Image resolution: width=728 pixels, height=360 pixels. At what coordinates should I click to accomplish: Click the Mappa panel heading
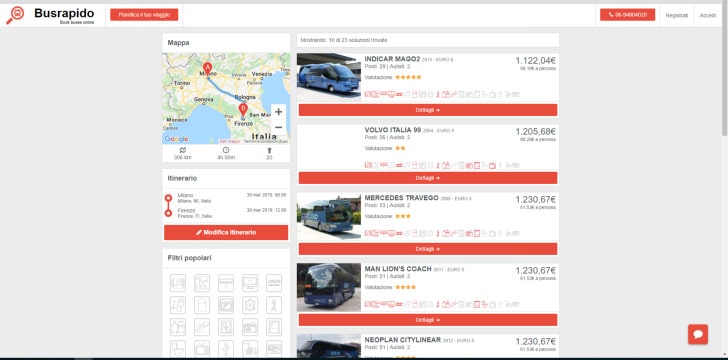[x=178, y=43]
